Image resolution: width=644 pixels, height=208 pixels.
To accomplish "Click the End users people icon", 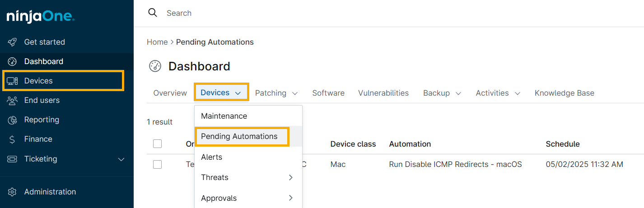I will coord(13,100).
